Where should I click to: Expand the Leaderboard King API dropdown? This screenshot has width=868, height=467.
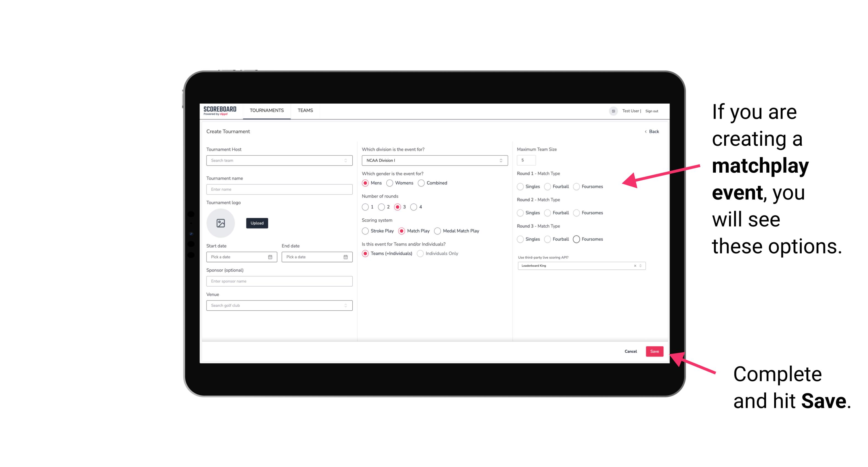tap(640, 266)
